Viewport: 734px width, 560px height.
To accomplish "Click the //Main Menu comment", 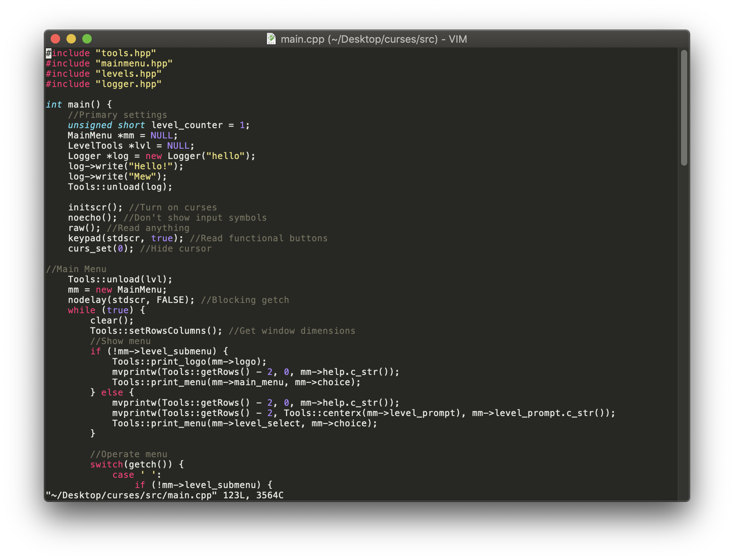I will (x=76, y=269).
